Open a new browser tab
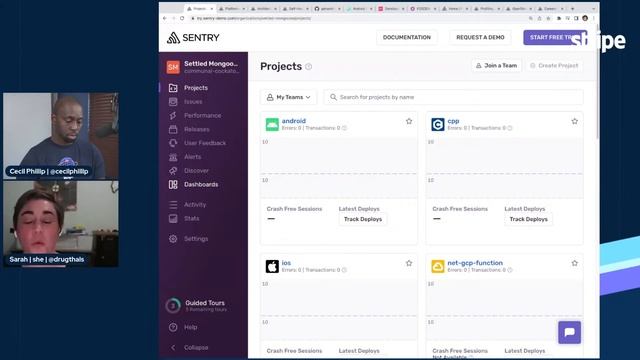 tap(572, 9)
